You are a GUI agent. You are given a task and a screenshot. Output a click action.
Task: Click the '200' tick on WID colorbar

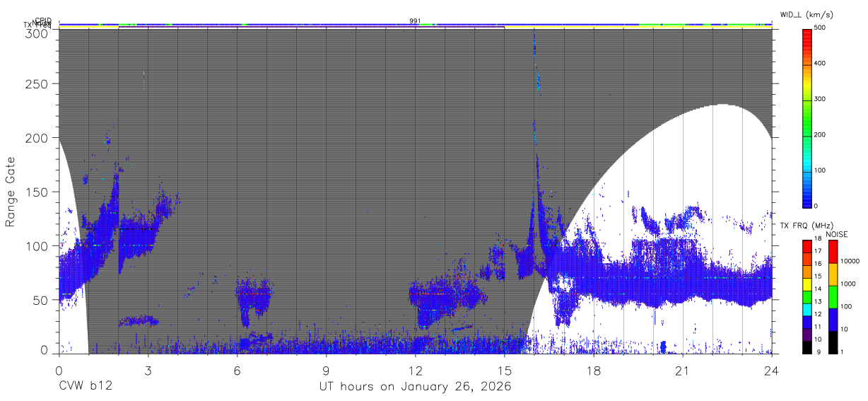(x=821, y=134)
